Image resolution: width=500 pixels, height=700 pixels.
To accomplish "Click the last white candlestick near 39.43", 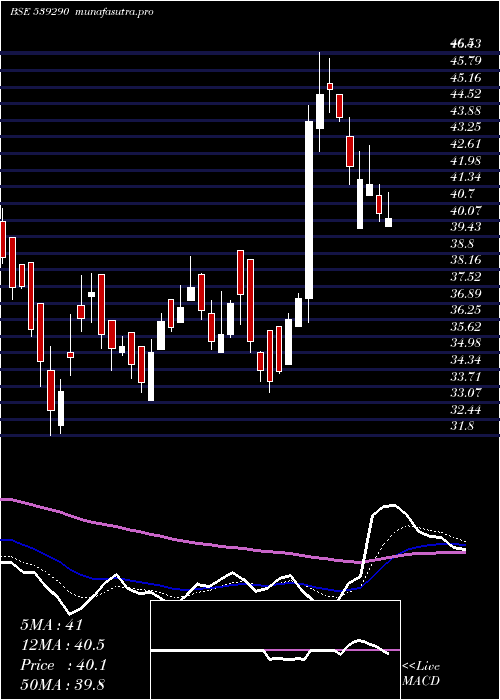I will [388, 222].
